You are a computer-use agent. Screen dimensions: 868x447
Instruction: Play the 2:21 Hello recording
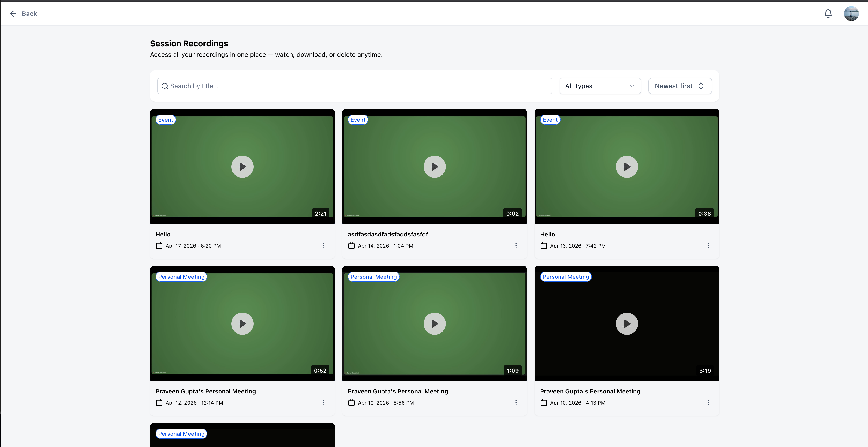click(242, 167)
